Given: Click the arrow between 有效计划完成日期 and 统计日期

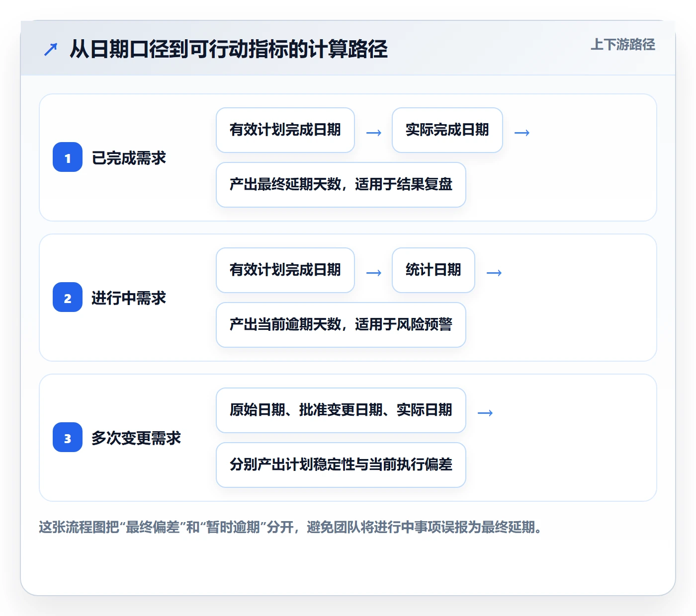Looking at the screenshot, I should click(x=374, y=273).
